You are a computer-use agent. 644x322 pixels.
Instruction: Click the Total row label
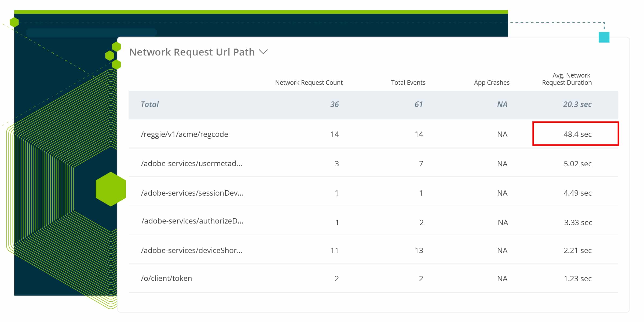(x=149, y=104)
